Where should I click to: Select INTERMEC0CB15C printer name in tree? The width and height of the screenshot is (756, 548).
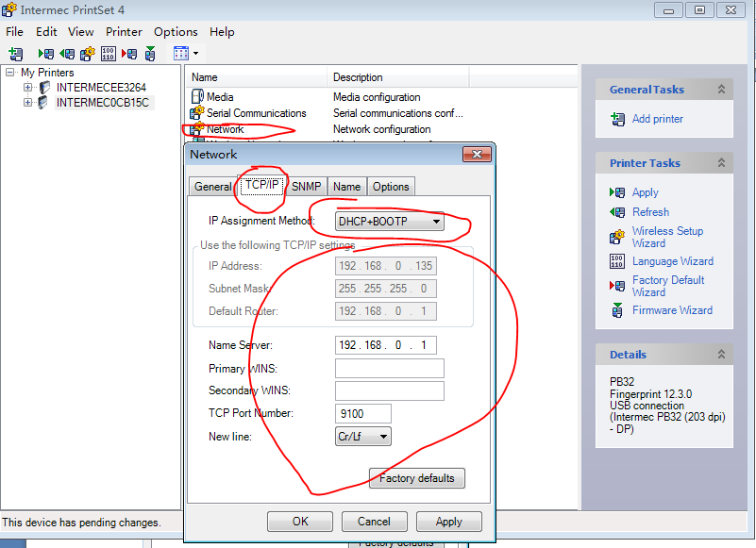pos(103,102)
